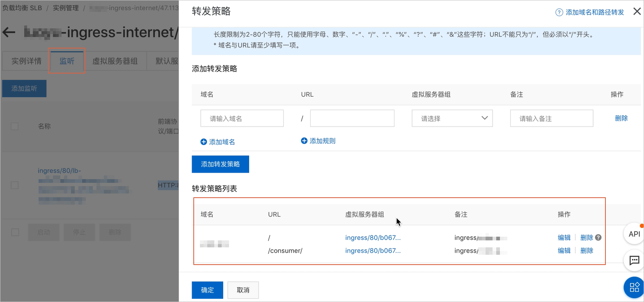Click 删除 for the / URL rule
This screenshot has width=644, height=302.
click(x=587, y=237)
